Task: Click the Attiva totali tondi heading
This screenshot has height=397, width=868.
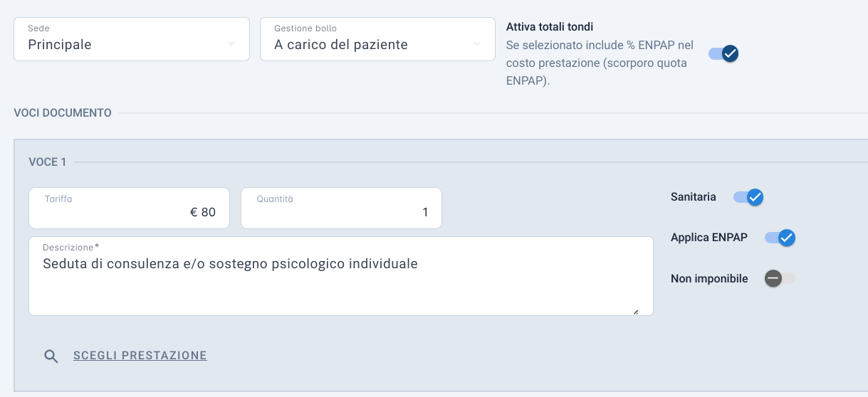Action: [x=550, y=27]
